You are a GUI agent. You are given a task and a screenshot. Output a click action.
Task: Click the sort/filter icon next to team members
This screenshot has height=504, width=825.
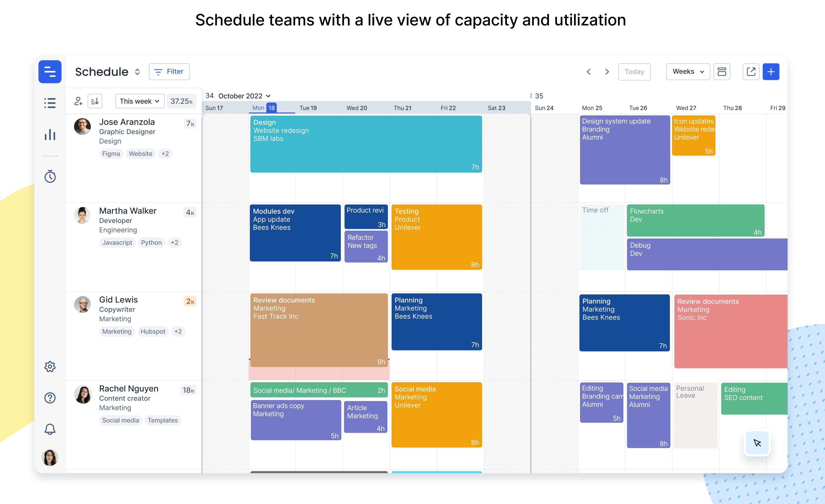(x=95, y=100)
